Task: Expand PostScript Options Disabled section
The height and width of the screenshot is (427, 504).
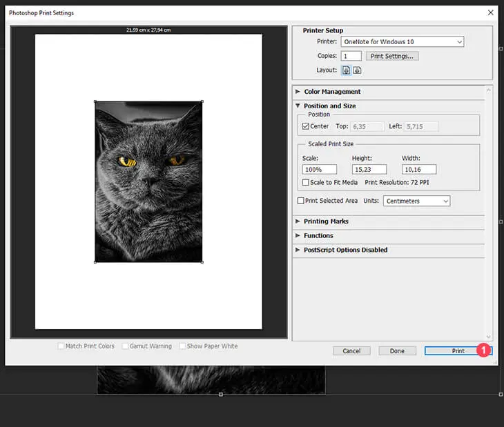Action: point(298,250)
